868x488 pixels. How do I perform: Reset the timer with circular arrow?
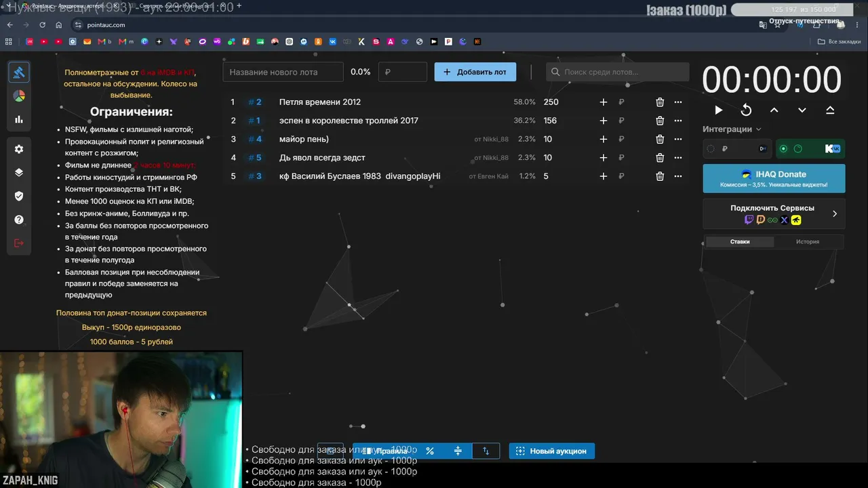point(746,110)
